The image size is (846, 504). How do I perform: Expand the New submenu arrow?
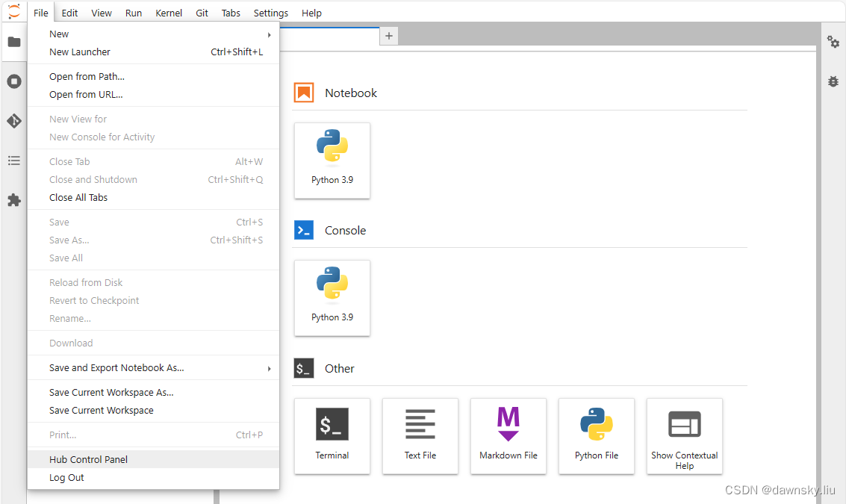coord(269,34)
